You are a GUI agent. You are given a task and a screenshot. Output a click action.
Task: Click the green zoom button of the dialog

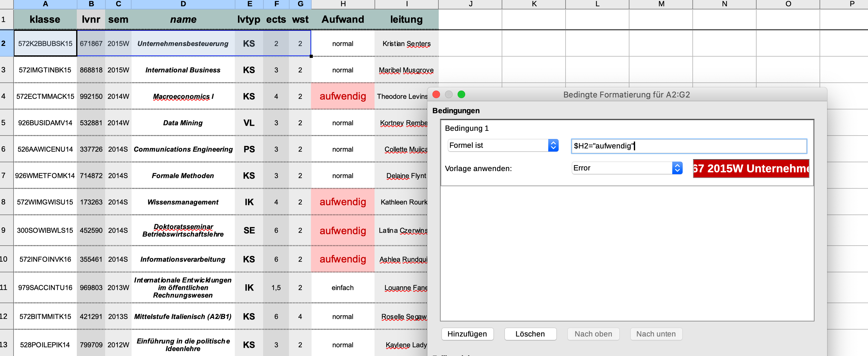click(x=461, y=94)
